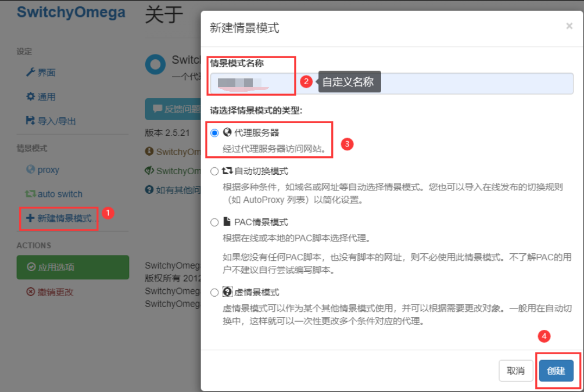Screen dimensions: 584x392
Task: Click the plus icon for 新建情景模式
Action: pos(30,218)
